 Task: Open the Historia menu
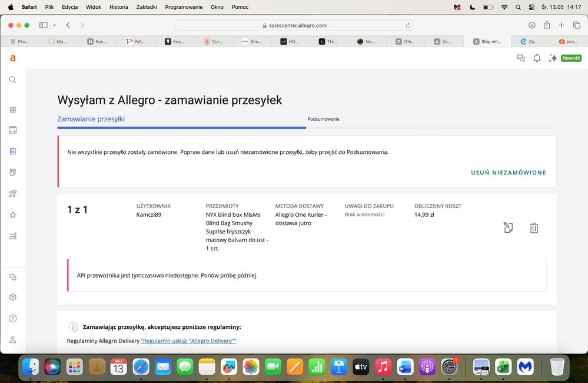(118, 7)
